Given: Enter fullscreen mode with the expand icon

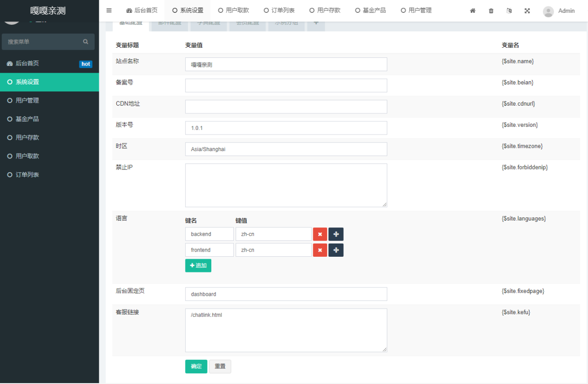Looking at the screenshot, I should [x=527, y=11].
